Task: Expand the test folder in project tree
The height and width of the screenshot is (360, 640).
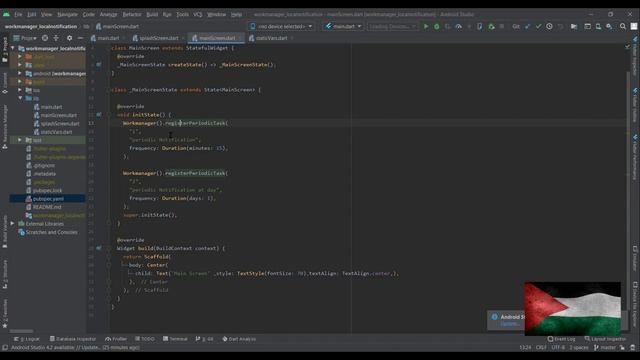Action: point(20,140)
